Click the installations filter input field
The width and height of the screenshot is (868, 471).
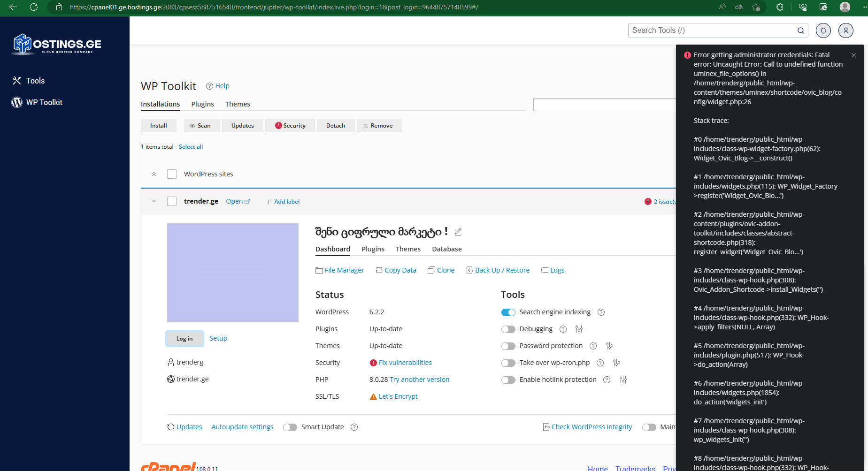coord(605,105)
